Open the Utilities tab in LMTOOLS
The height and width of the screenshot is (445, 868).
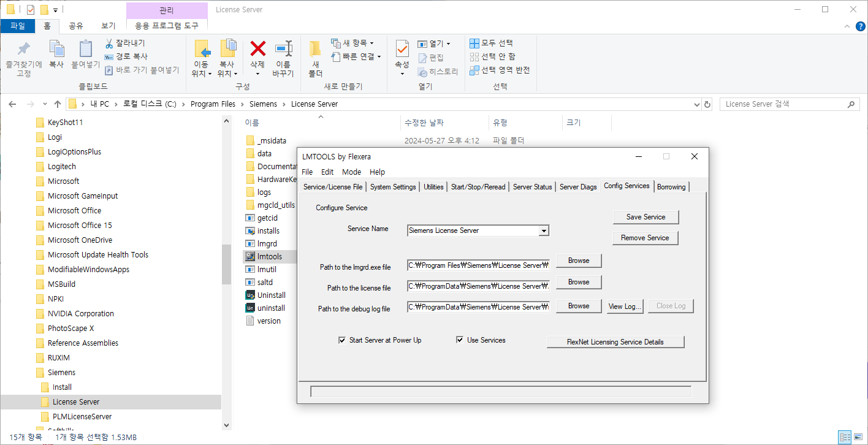(x=433, y=187)
